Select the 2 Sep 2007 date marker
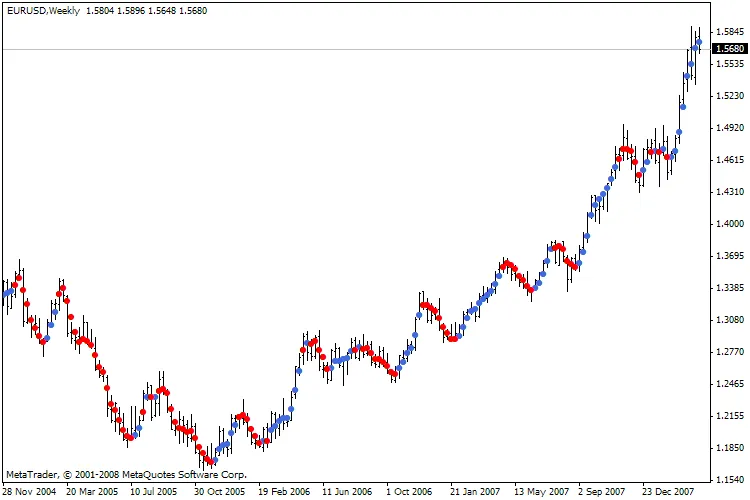 point(604,492)
